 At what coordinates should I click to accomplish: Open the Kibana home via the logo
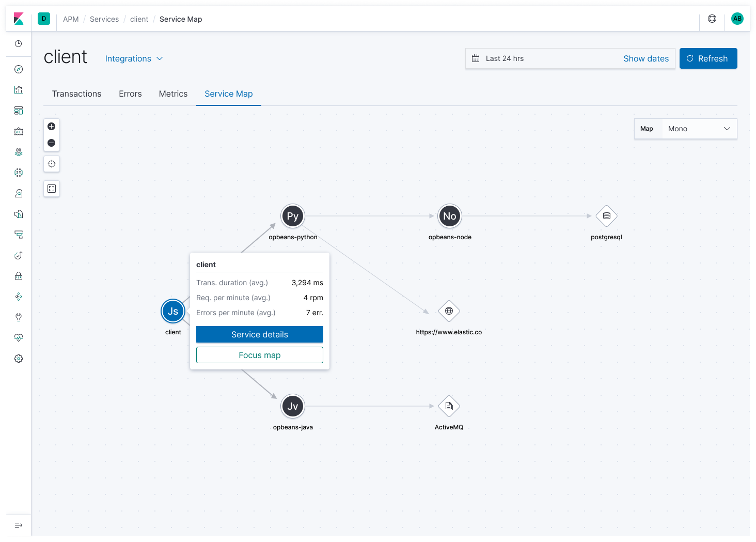[x=19, y=19]
